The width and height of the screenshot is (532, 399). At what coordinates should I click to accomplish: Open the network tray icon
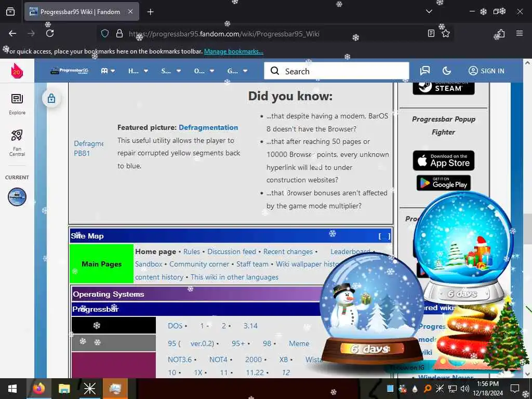click(x=453, y=389)
